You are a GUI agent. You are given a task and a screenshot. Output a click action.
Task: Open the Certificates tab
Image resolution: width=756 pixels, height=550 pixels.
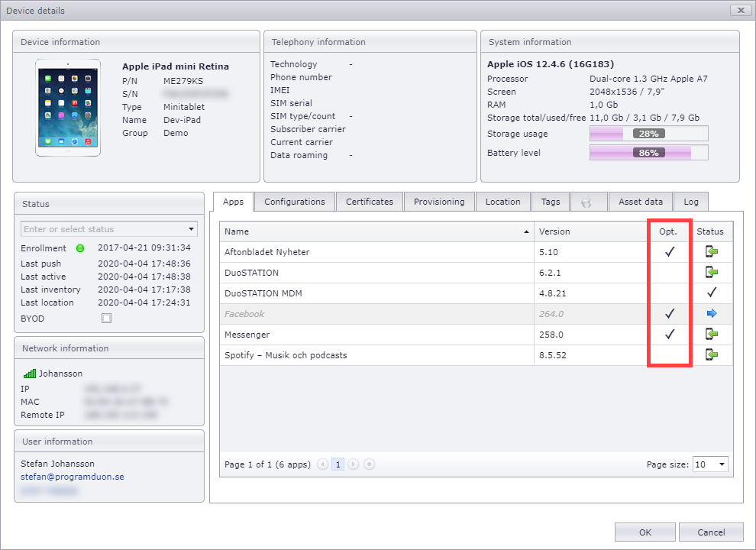370,202
